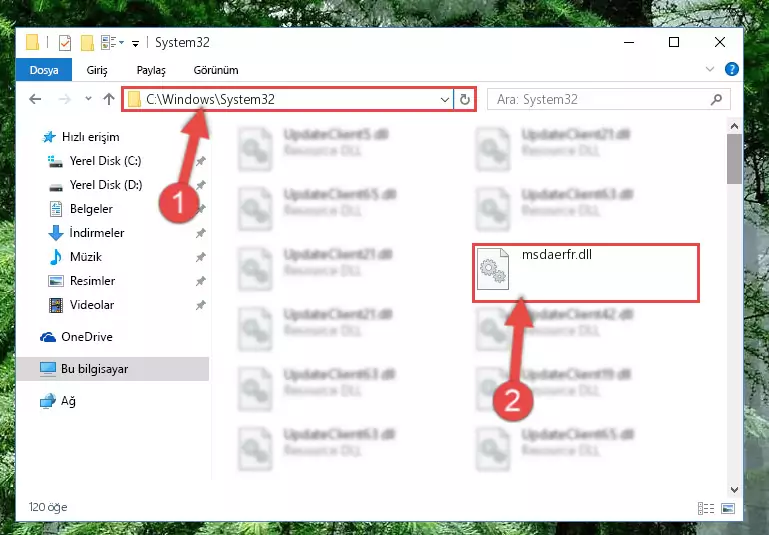Click the OneDrive cloud icon
The image size is (769, 535).
click(x=48, y=337)
